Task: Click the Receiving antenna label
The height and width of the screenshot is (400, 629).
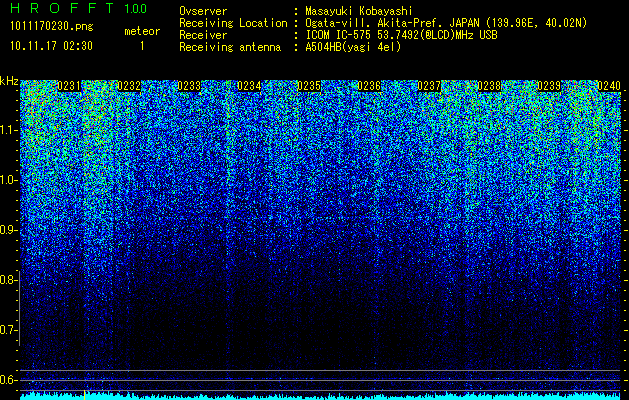Action: coord(230,47)
